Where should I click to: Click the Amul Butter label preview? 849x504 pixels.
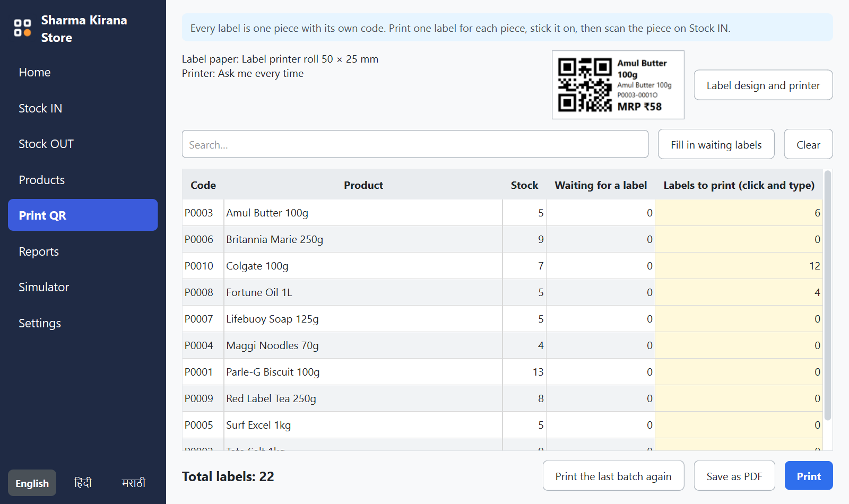[x=618, y=85]
